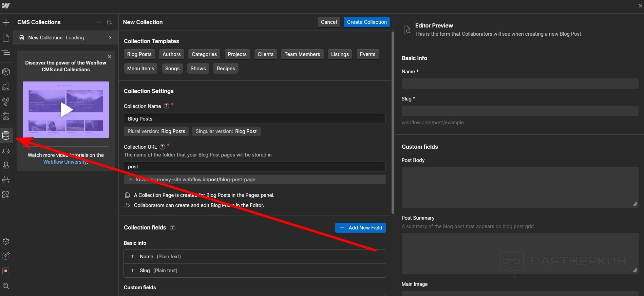Click the Create Collection button
Viewport: 644px width, 296px height.
(x=366, y=22)
